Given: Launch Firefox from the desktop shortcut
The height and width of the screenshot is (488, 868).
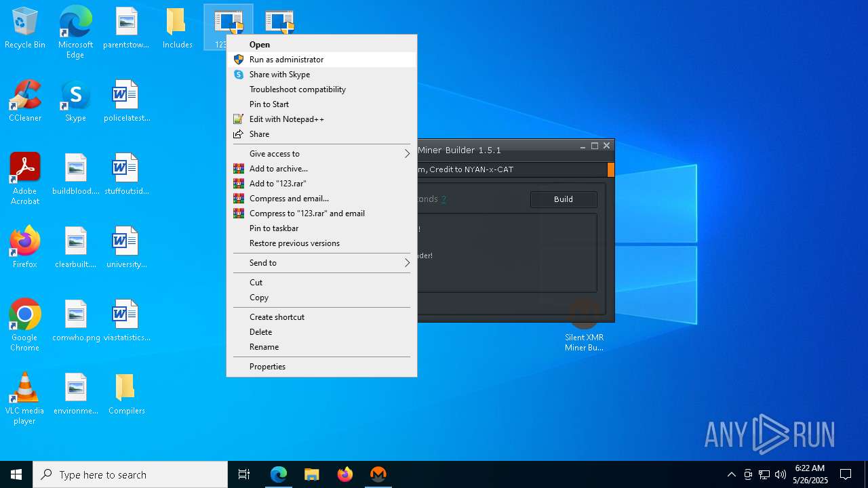Looking at the screenshot, I should [25, 248].
